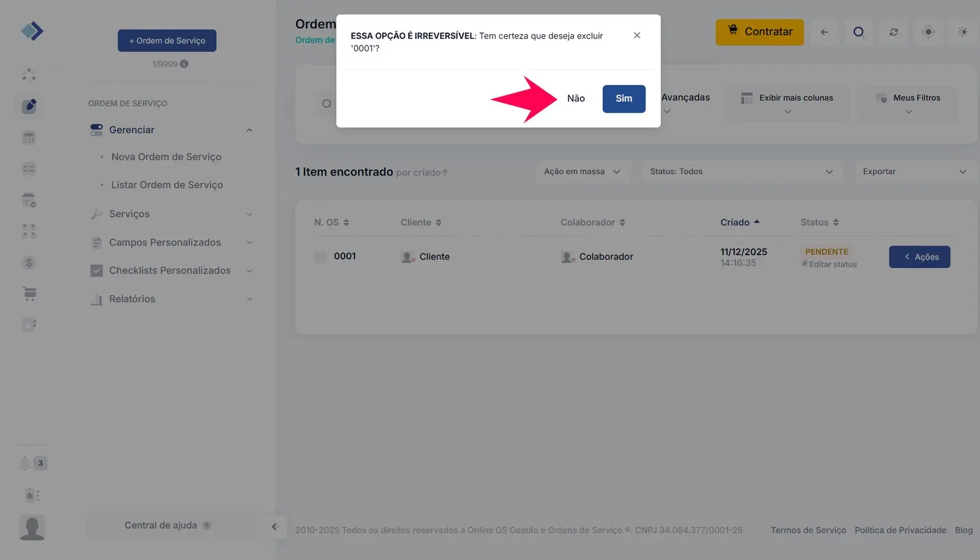This screenshot has width=980, height=560.
Task: Click the search magnifier icon in header
Action: click(x=859, y=32)
